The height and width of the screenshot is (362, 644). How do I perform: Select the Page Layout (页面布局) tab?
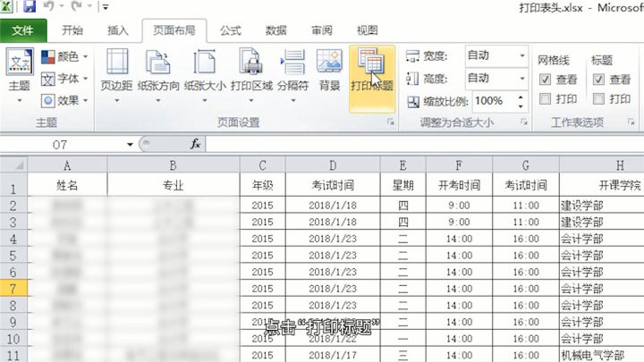(x=174, y=30)
